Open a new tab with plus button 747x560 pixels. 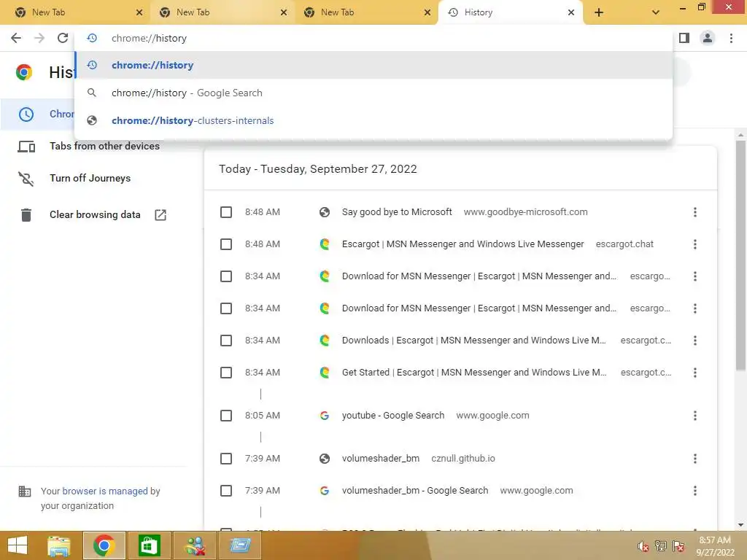599,12
